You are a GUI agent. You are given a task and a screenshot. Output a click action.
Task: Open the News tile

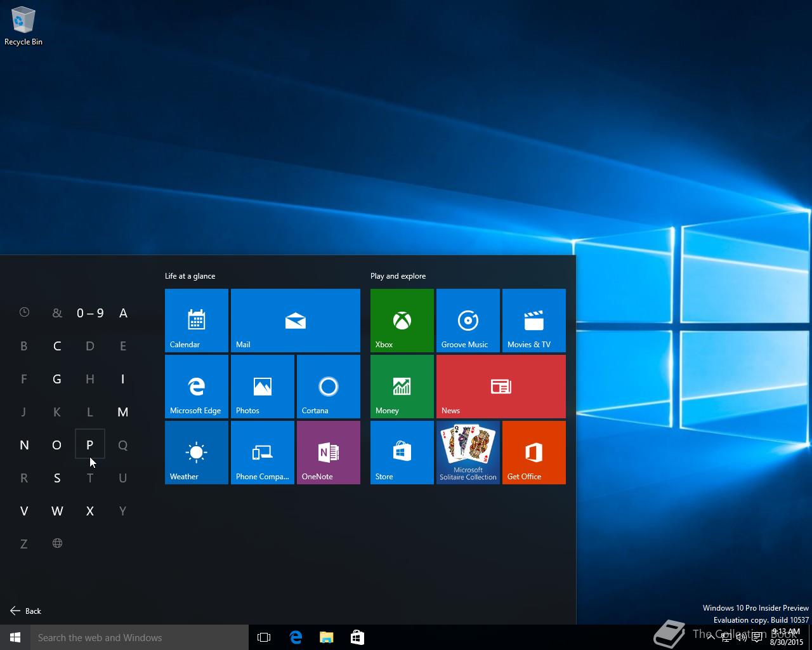point(501,387)
